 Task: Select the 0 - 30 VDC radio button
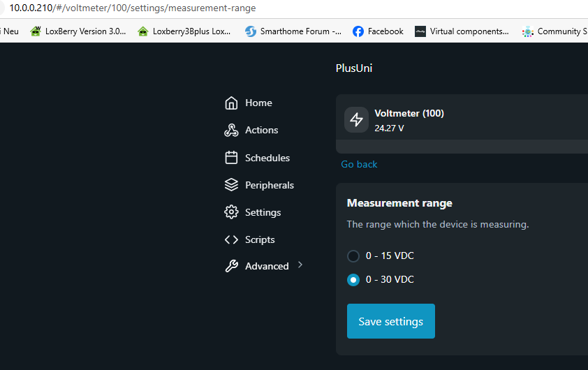[x=353, y=280]
